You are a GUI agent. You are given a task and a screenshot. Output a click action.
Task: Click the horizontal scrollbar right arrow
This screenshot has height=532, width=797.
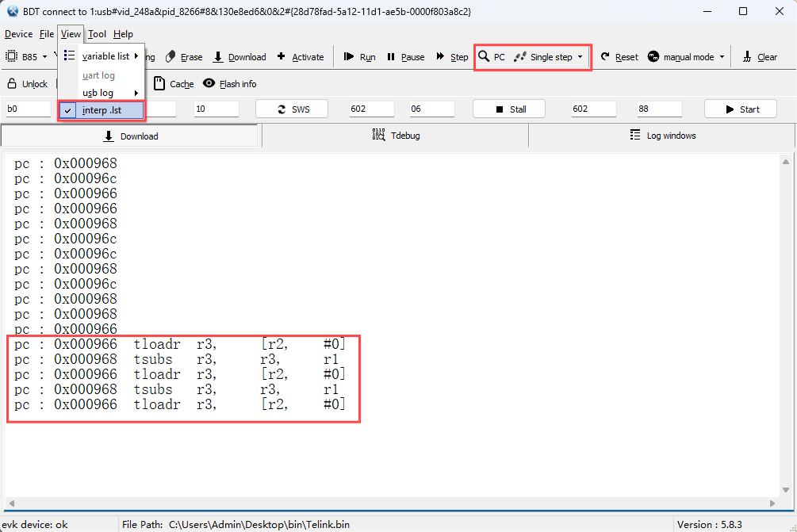click(772, 503)
